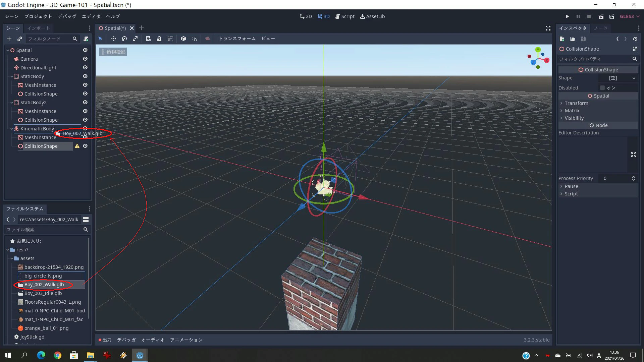
Task: Hide the Camera node
Action: 85,59
